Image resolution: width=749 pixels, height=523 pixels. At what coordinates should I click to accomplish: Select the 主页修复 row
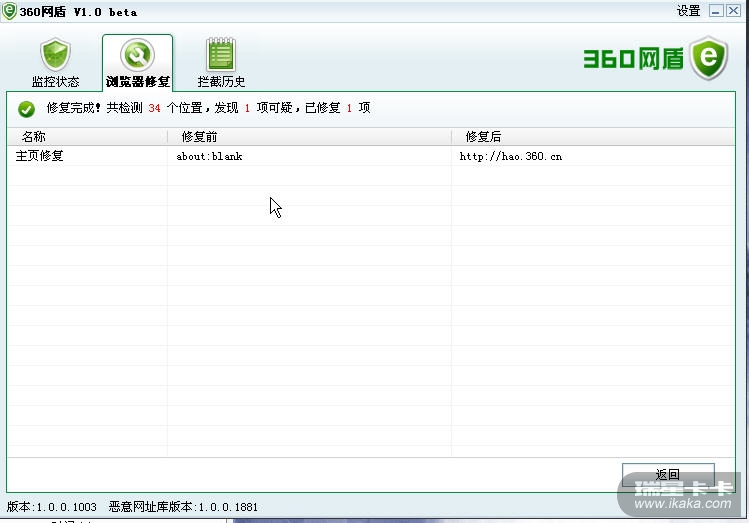tap(371, 156)
